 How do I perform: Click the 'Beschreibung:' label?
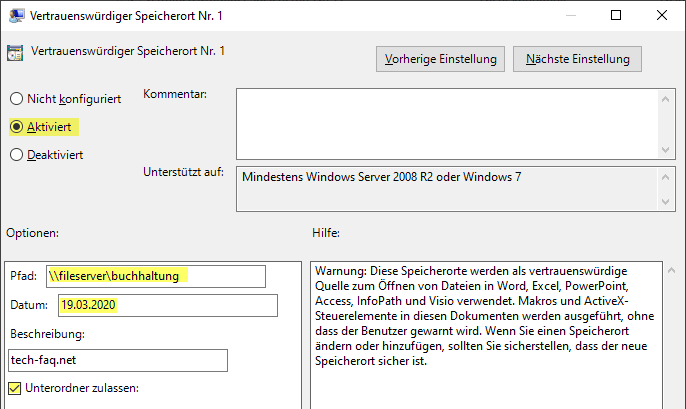point(47,334)
